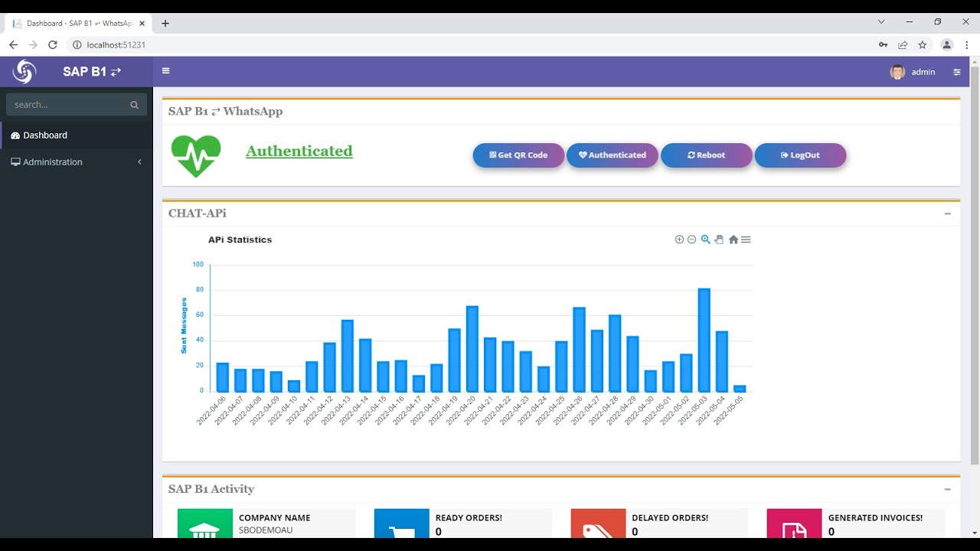The image size is (980, 551).
Task: Expand the Administration sidebar menu
Action: (77, 162)
